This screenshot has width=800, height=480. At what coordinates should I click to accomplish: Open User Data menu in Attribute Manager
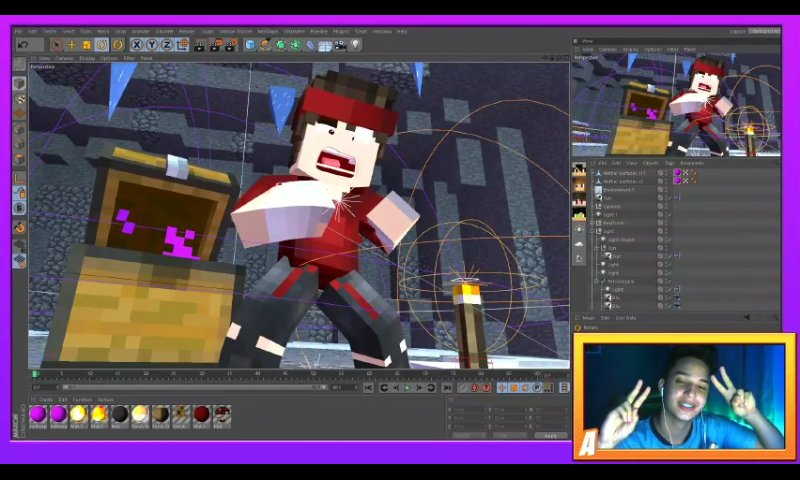[626, 318]
